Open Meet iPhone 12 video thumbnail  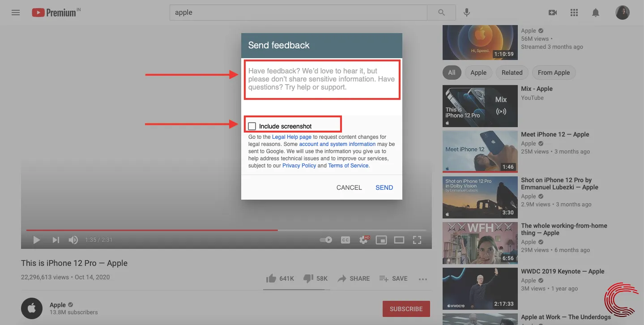pos(480,152)
